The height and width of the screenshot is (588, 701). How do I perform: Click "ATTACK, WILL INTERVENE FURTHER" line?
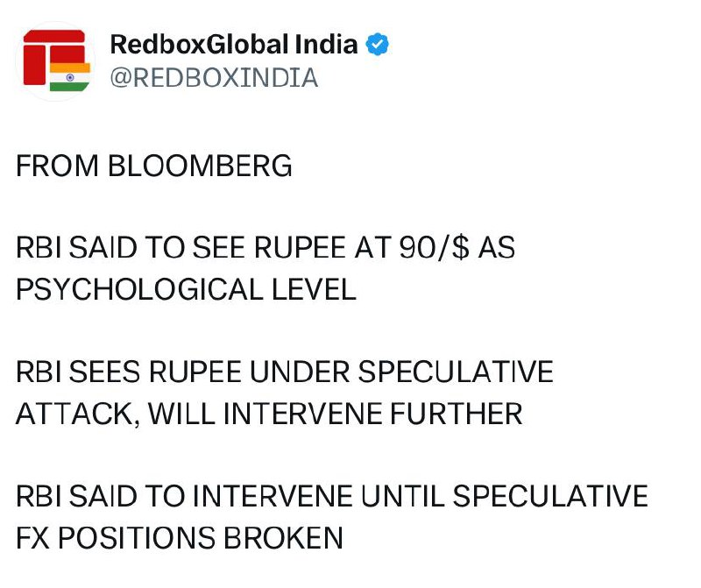click(x=269, y=413)
